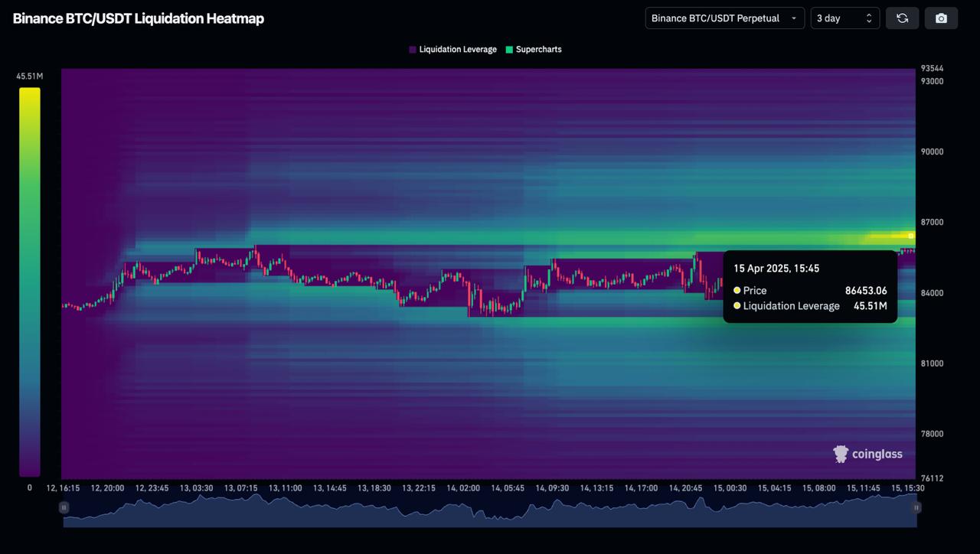The image size is (980, 554).
Task: Click the purple Liquidation Leverage legend swatch
Action: [x=413, y=49]
